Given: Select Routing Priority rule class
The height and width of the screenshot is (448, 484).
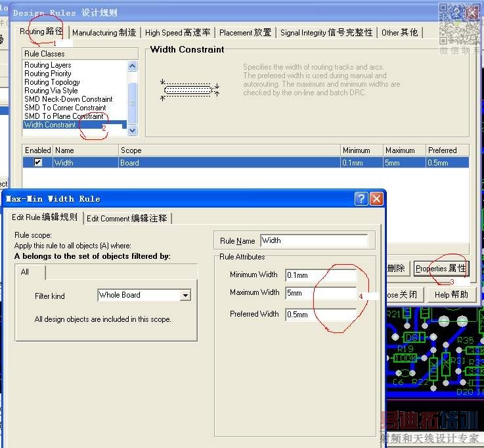Looking at the screenshot, I should click(48, 74).
